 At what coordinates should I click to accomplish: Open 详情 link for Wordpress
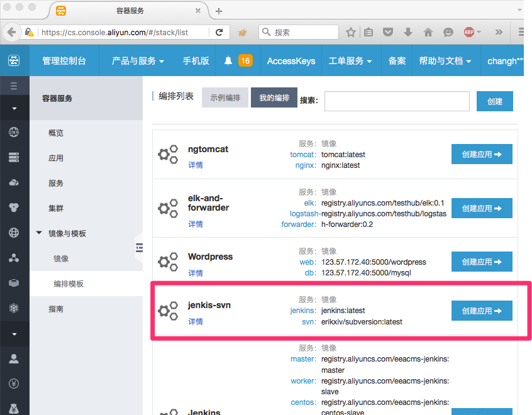[x=196, y=273]
